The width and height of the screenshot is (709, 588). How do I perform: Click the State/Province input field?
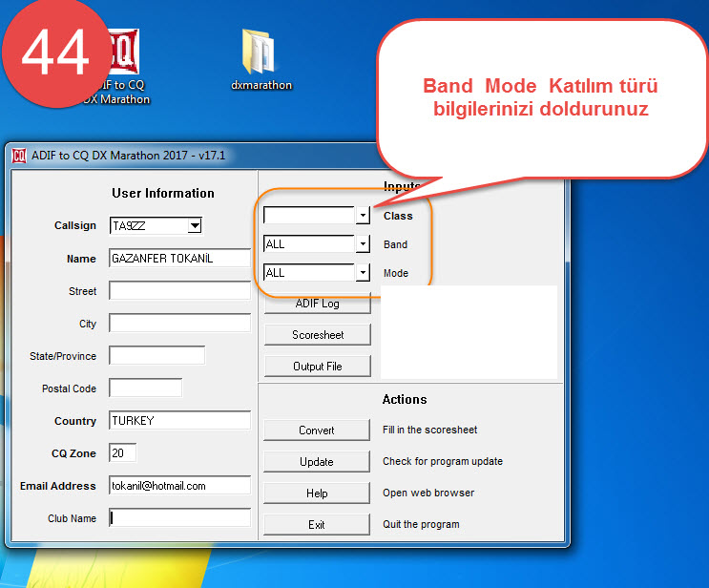[x=156, y=355]
